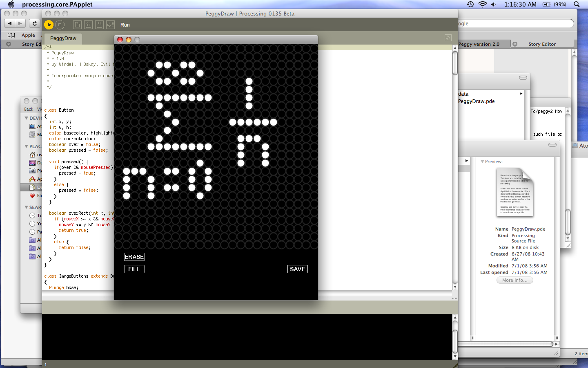
Task: Click the SAVE button in the sketch
Action: [298, 269]
